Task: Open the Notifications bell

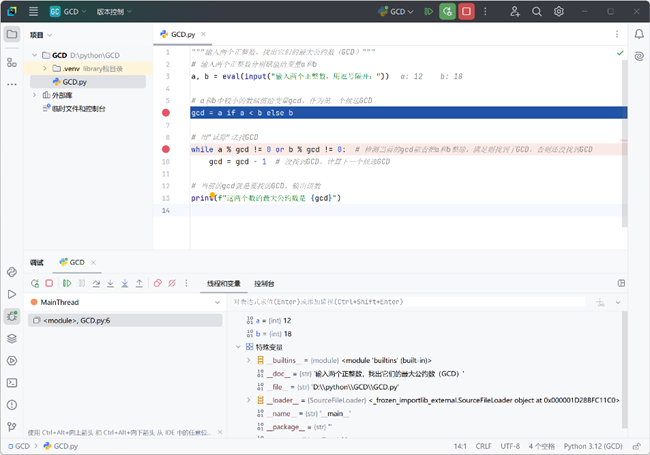Action: coord(639,34)
